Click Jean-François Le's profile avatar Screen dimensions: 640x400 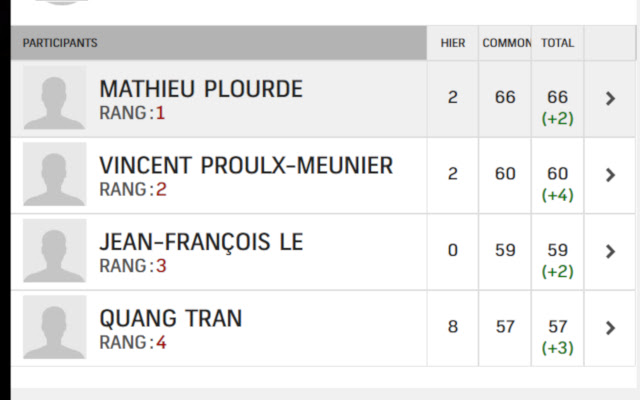pyautogui.click(x=54, y=251)
